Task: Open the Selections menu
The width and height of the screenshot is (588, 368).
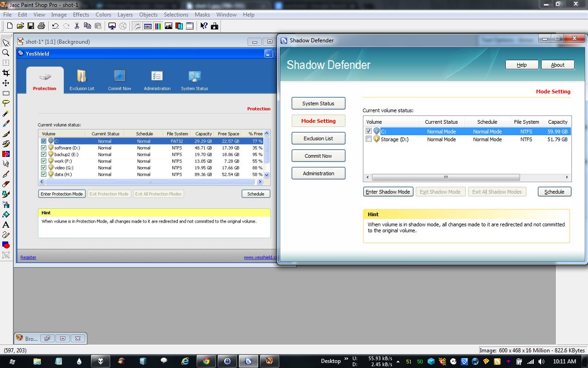Action: [x=176, y=15]
